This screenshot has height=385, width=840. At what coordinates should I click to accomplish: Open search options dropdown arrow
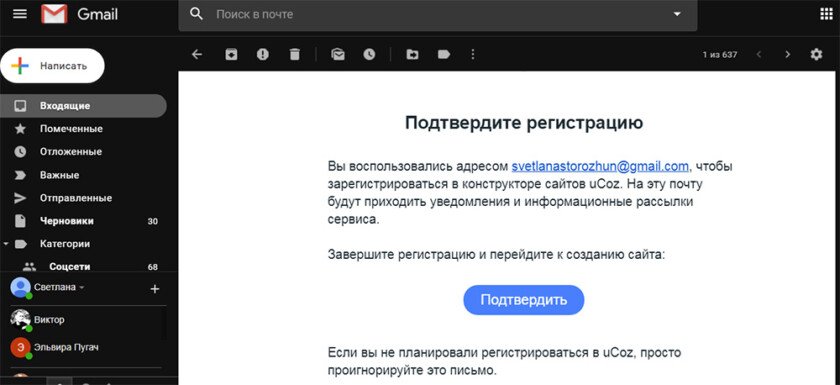coord(677,14)
